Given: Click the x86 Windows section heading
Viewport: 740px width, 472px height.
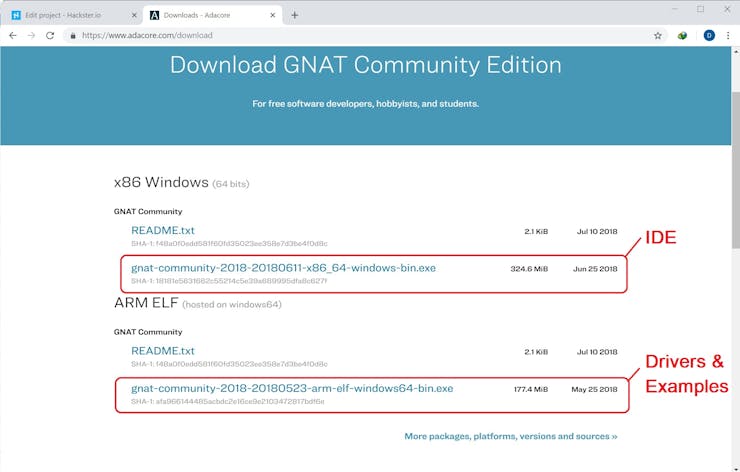Looking at the screenshot, I should pos(181,182).
